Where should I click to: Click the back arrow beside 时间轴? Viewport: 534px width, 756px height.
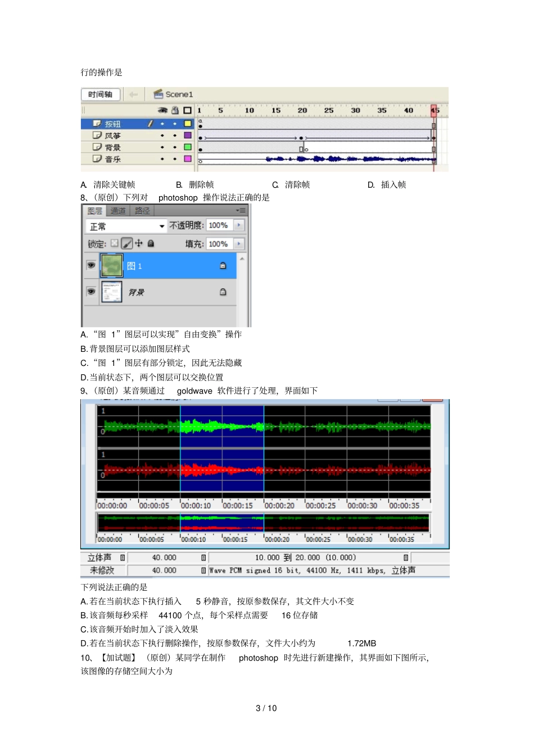(133, 94)
